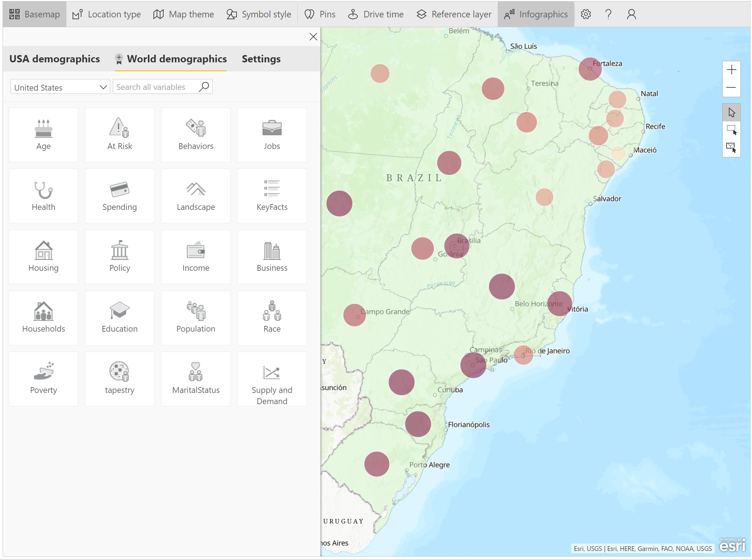This screenshot has width=752, height=560.
Task: Open the At Risk category tile
Action: pyautogui.click(x=120, y=135)
